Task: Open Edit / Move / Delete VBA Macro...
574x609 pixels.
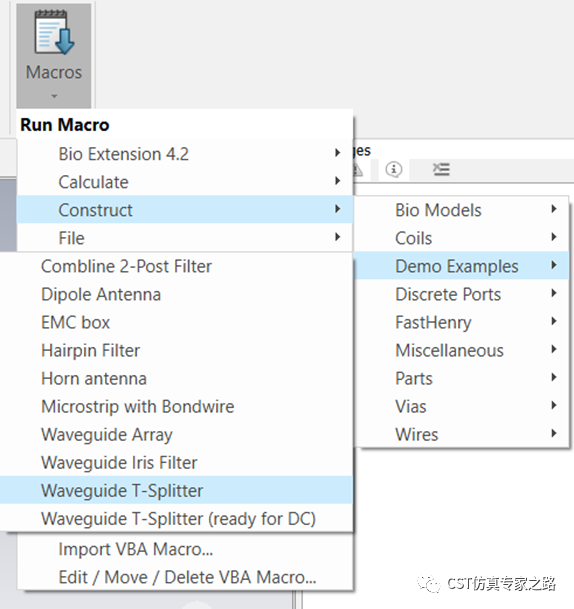Action: [185, 577]
